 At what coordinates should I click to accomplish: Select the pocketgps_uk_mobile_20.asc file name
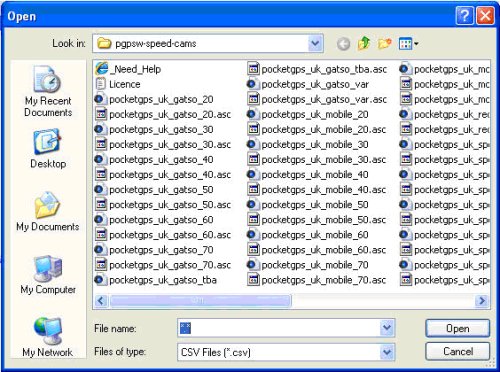pyautogui.click(x=323, y=129)
